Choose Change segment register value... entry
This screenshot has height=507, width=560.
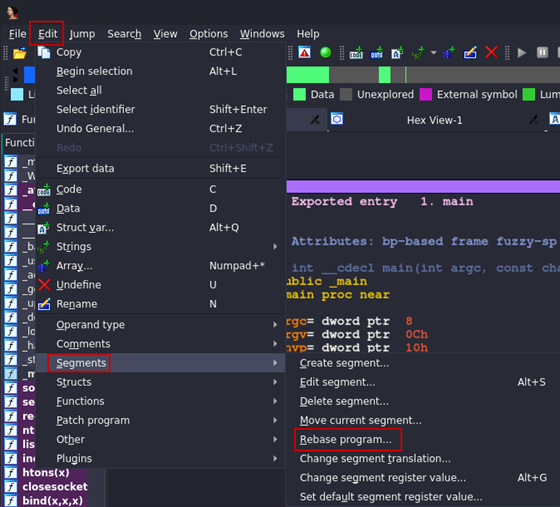pyautogui.click(x=423, y=478)
